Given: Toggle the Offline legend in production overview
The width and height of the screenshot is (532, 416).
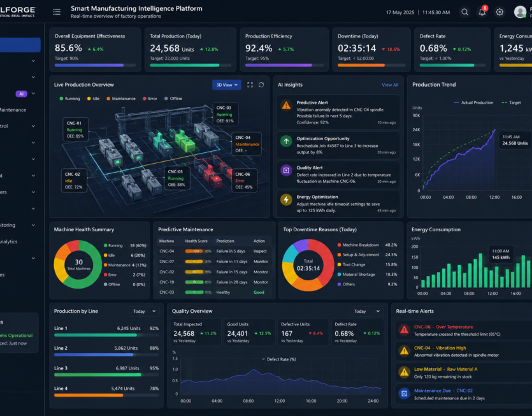Looking at the screenshot, I should [x=173, y=98].
